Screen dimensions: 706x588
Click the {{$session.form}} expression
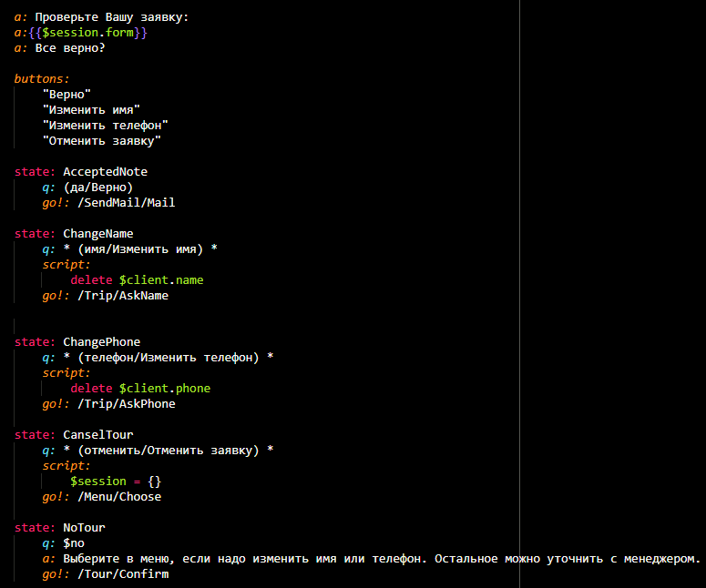pos(87,33)
